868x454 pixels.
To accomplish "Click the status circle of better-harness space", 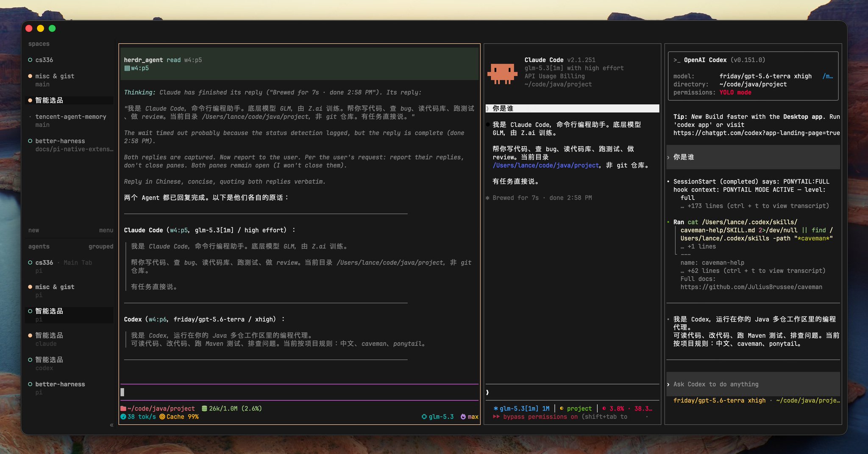I will (30, 141).
